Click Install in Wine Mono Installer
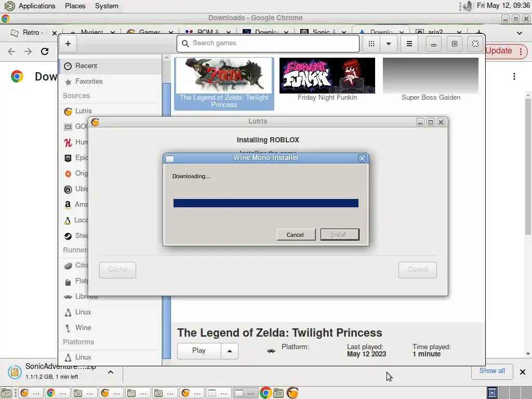 (340, 235)
